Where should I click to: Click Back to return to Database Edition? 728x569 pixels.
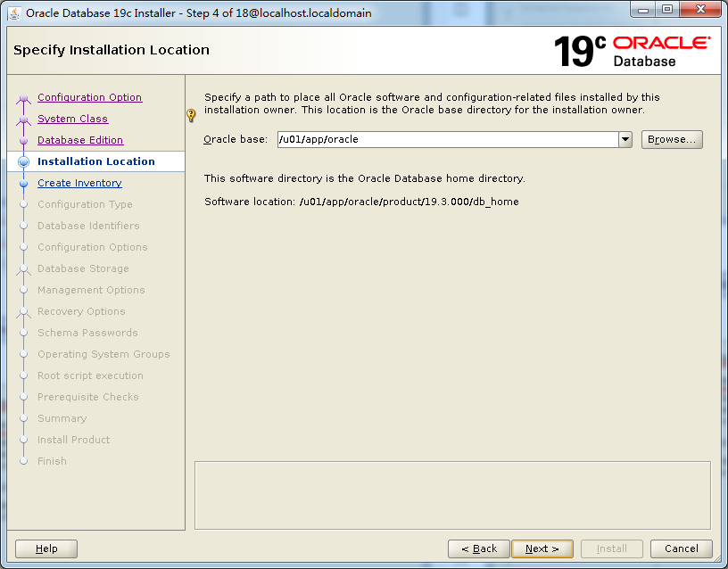pyautogui.click(x=478, y=548)
